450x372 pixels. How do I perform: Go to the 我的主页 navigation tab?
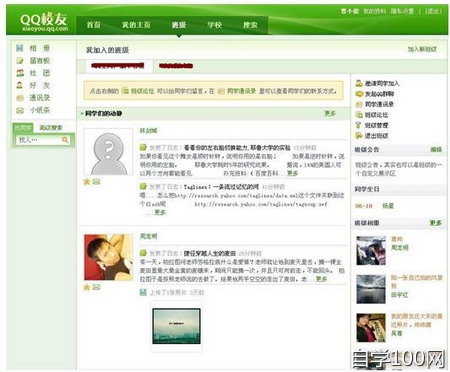[x=136, y=25]
